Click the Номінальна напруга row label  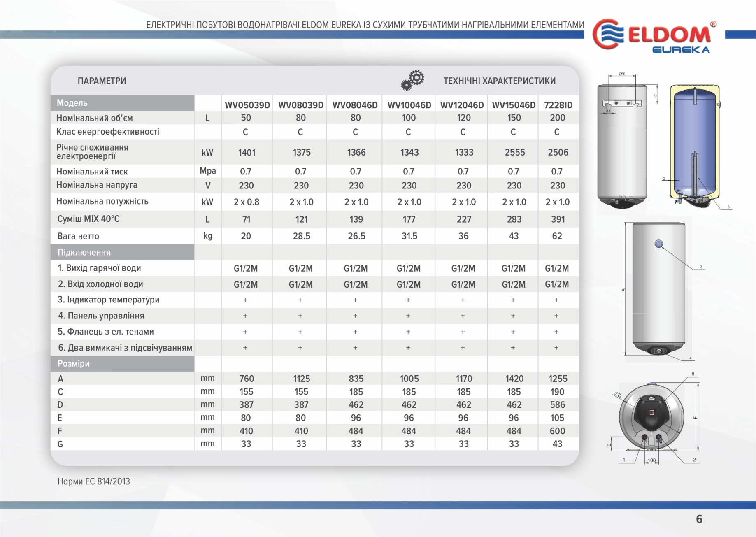pos(97,185)
